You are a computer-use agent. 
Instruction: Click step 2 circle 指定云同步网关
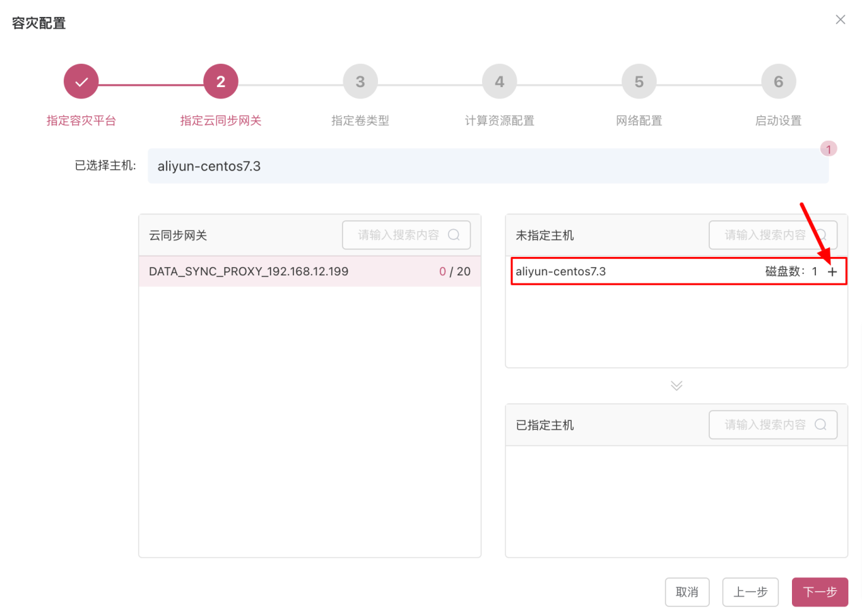coord(220,81)
